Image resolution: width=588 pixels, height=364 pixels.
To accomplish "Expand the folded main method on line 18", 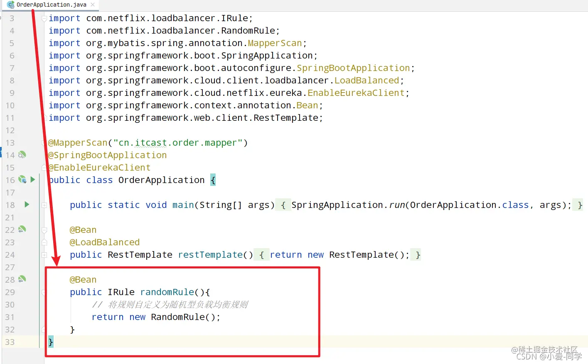I will coord(44,205).
